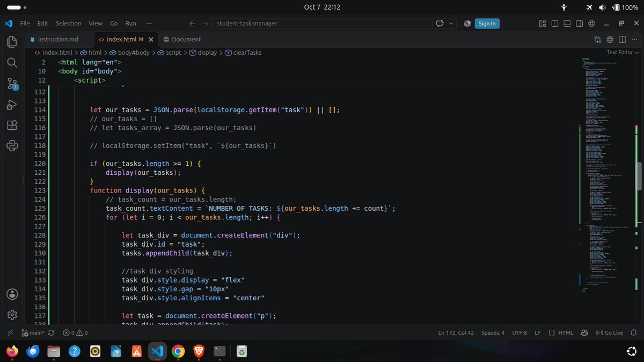The width and height of the screenshot is (644, 362).
Task: Open the Copilot chat dropdown arrow
Action: click(451, 24)
